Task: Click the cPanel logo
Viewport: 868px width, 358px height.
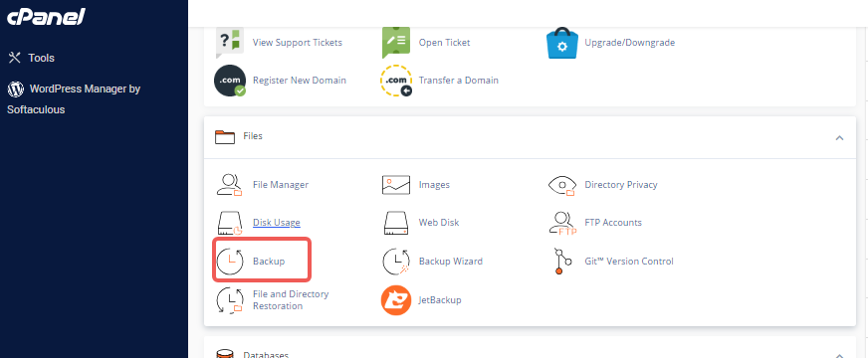Action: (46, 17)
